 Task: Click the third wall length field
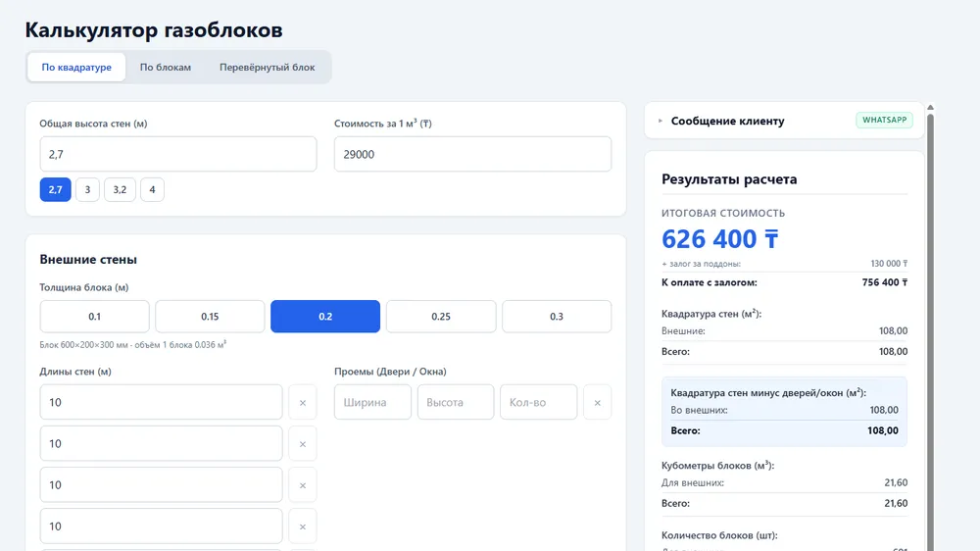coord(162,484)
